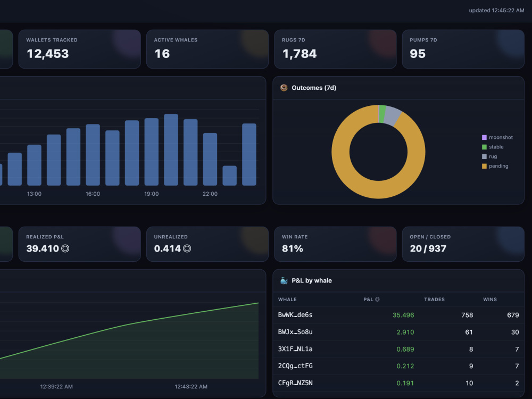Viewport: 532px width, 399px height.
Task: Click the 22:00 axis label
Action: pyautogui.click(x=210, y=194)
